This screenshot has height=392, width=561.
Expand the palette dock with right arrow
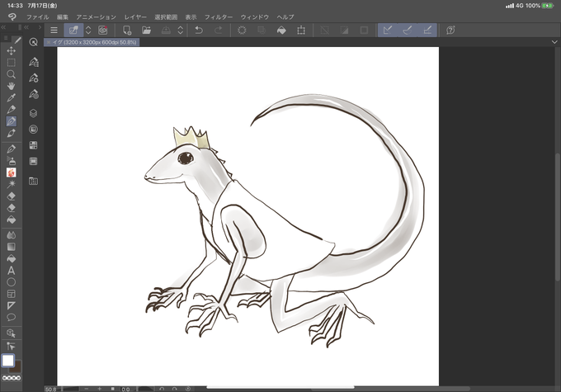[40, 27]
